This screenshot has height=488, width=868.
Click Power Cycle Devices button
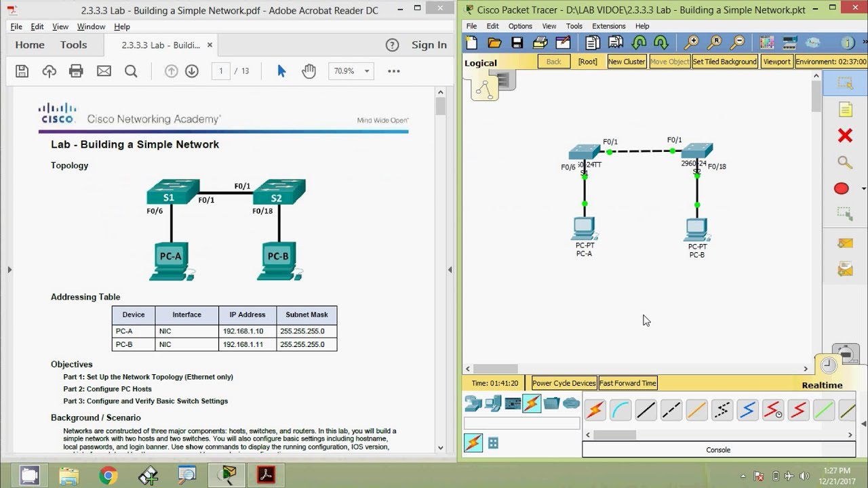564,383
